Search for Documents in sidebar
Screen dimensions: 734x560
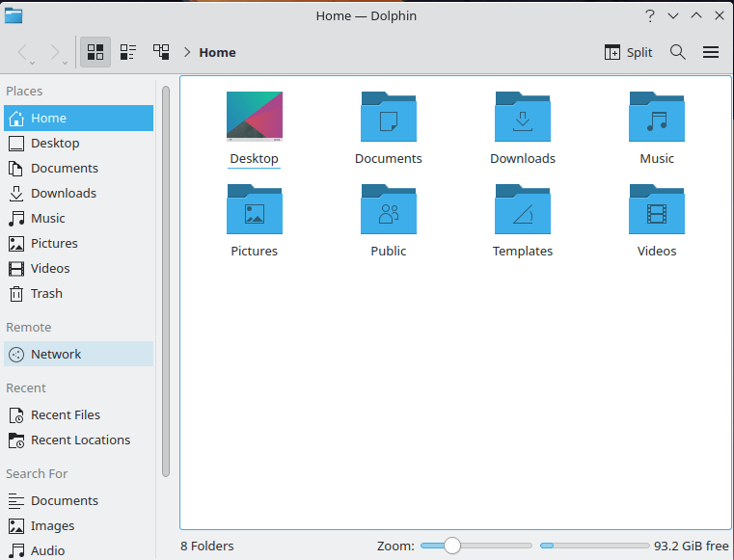[79, 500]
